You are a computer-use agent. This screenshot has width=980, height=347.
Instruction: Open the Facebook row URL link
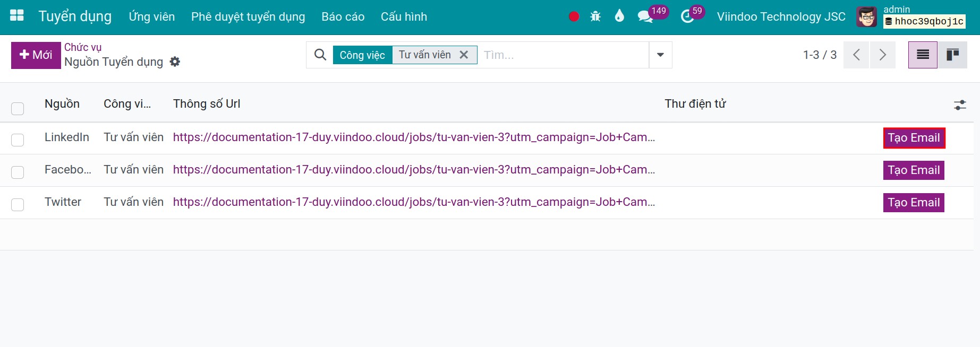414,170
